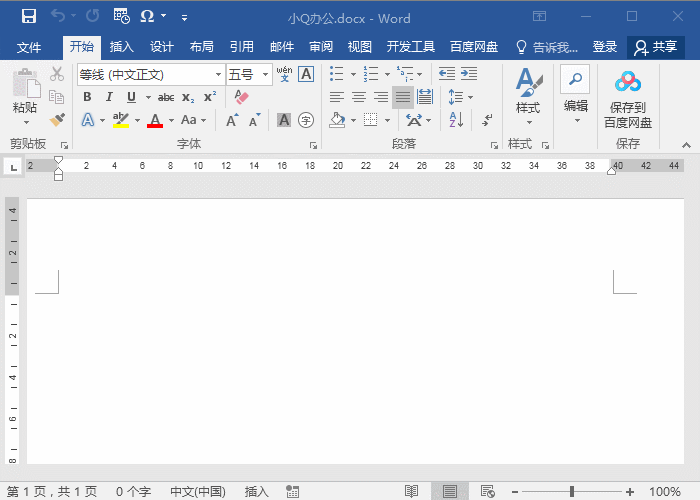Toggle character shading (gray A)

[284, 120]
